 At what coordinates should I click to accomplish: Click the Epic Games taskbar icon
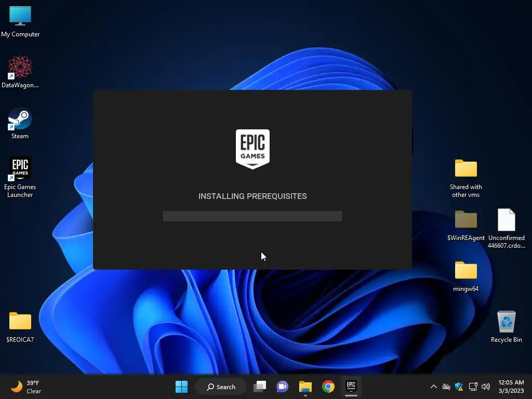(x=351, y=387)
